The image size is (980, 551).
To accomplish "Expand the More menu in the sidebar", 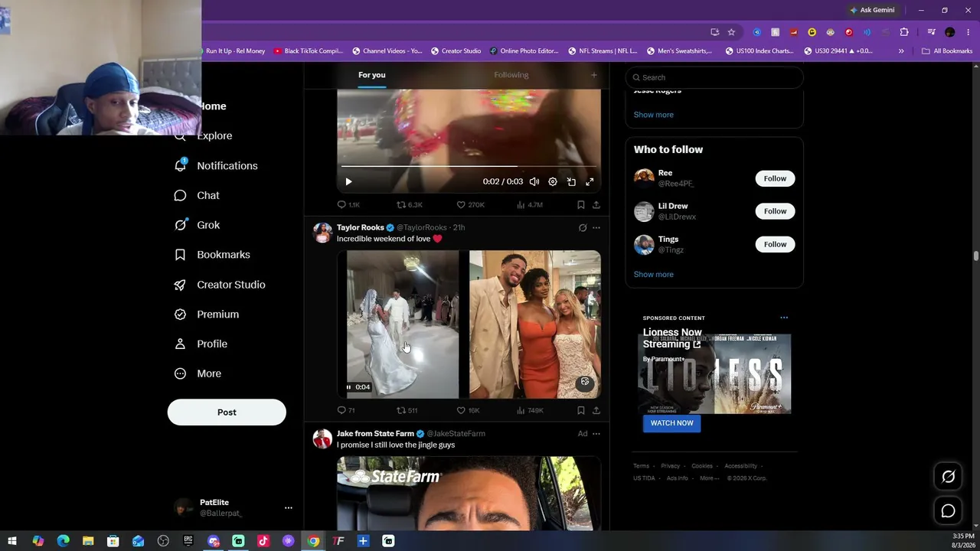I will coord(198,373).
